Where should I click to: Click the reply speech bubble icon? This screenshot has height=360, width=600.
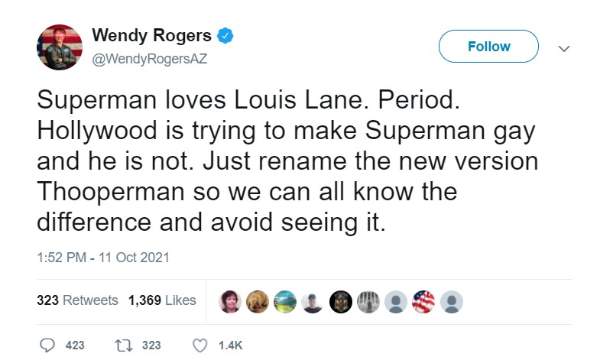(47, 345)
